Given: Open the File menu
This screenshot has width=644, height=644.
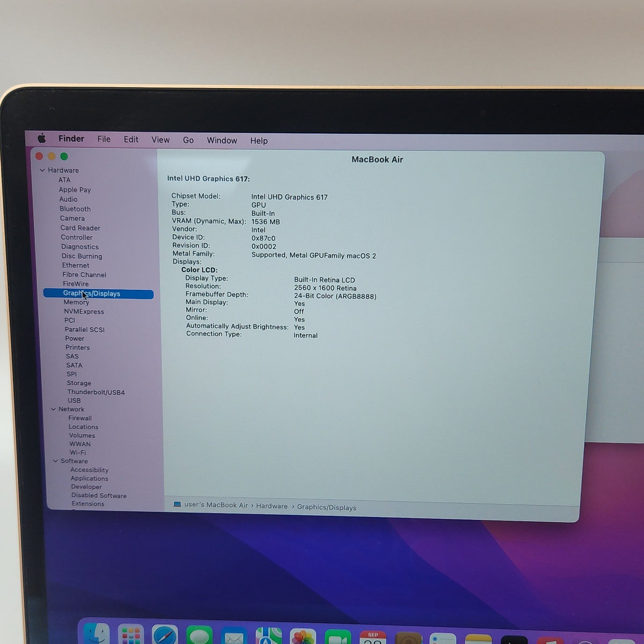Looking at the screenshot, I should (104, 139).
